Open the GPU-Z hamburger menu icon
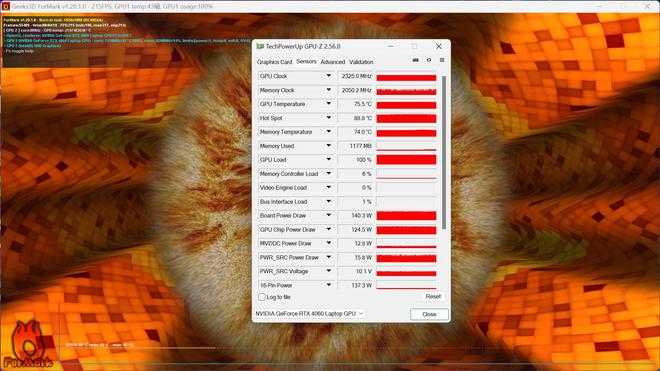 pyautogui.click(x=442, y=60)
